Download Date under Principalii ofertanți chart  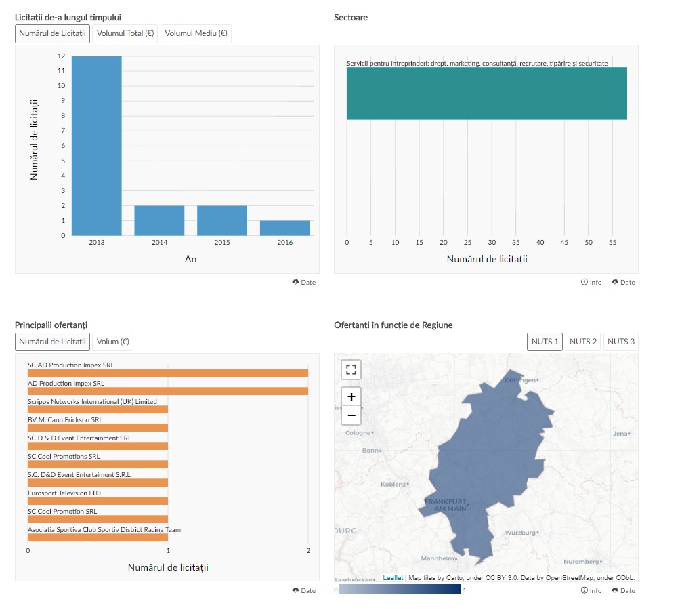click(x=304, y=590)
